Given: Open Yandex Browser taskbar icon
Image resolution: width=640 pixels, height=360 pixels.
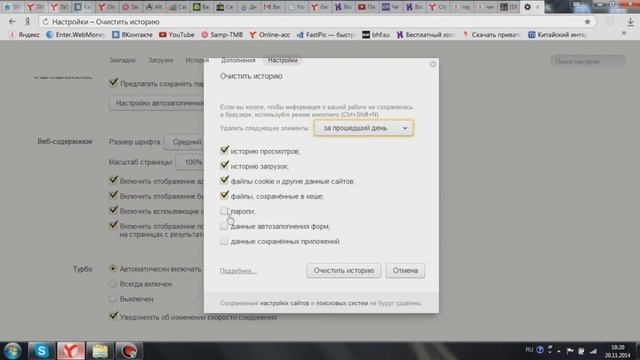Looking at the screenshot, I should pos(71,351).
